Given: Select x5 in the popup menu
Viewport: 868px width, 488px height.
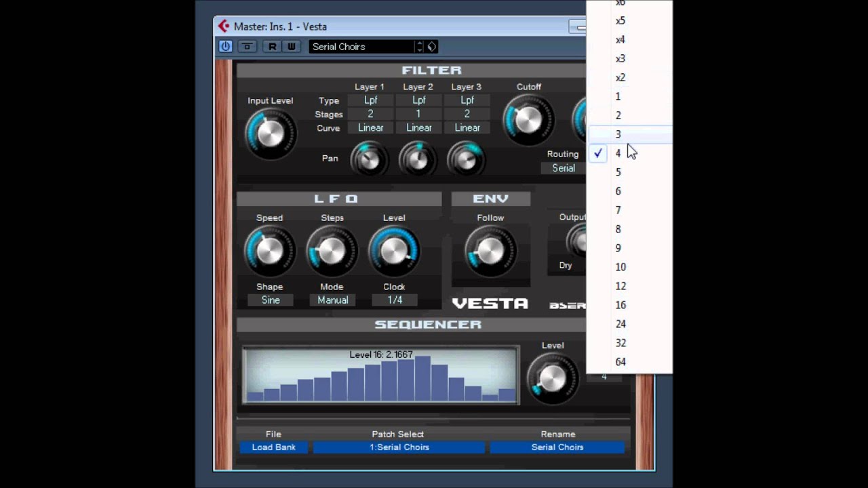Looking at the screenshot, I should pos(629,20).
